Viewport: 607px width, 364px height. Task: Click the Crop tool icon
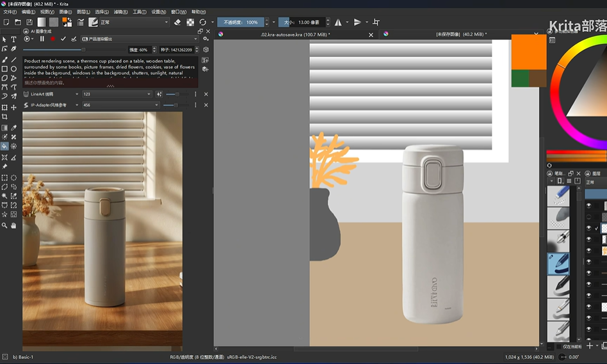tap(4, 117)
